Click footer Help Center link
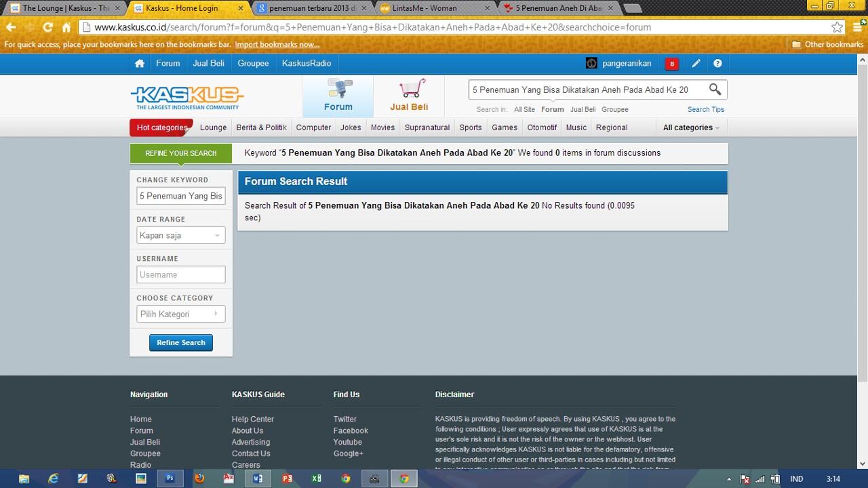 [253, 419]
